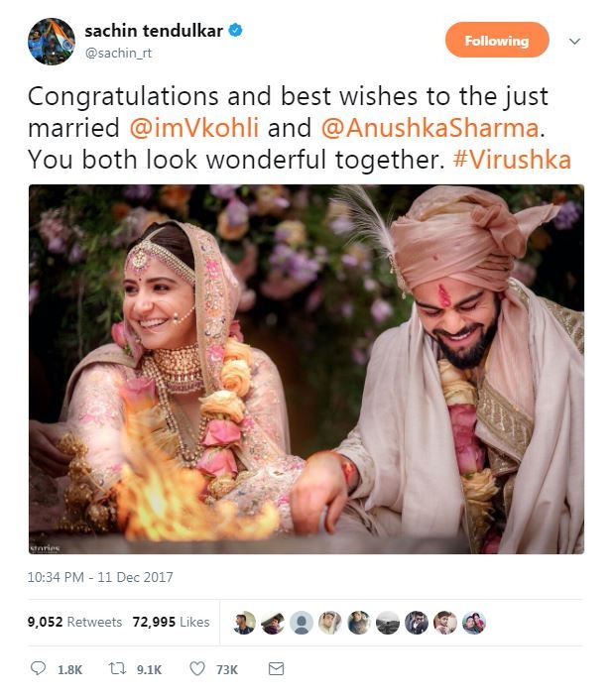Click the reply speech bubble icon
The image size is (614, 700).
coord(39,669)
